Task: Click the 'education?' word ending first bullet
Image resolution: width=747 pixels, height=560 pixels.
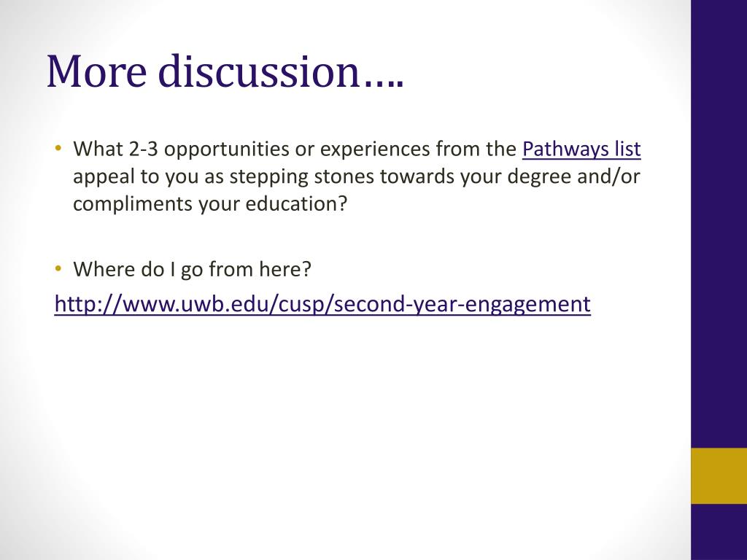Action: (296, 204)
